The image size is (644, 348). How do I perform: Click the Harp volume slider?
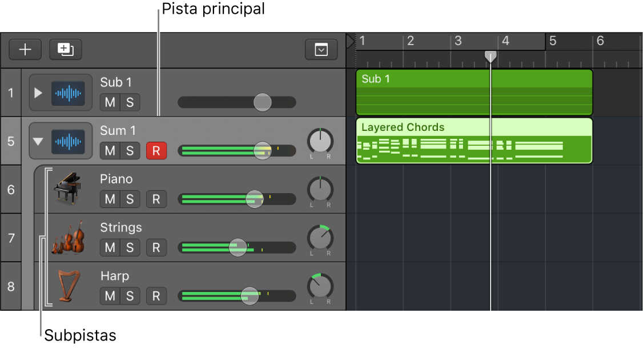pyautogui.click(x=249, y=296)
